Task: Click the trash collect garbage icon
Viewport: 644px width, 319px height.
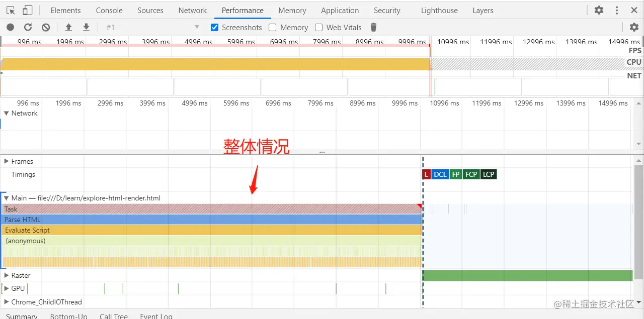Action: coord(373,27)
